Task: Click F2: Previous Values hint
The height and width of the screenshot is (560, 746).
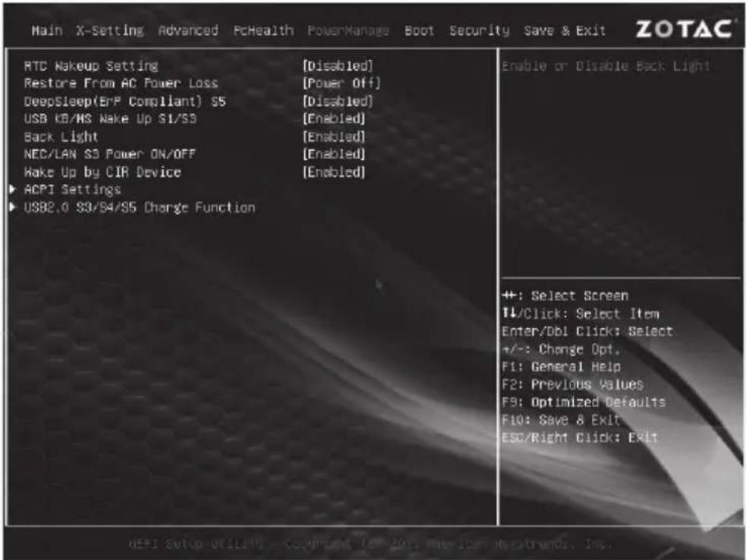Action: [573, 385]
